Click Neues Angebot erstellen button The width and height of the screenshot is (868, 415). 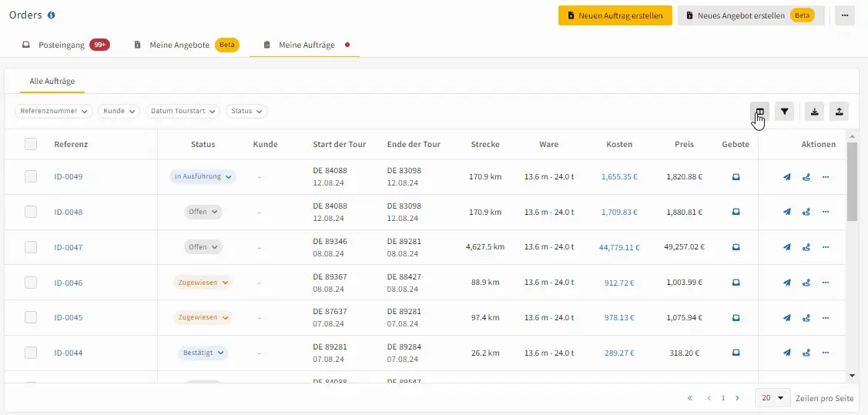(751, 15)
